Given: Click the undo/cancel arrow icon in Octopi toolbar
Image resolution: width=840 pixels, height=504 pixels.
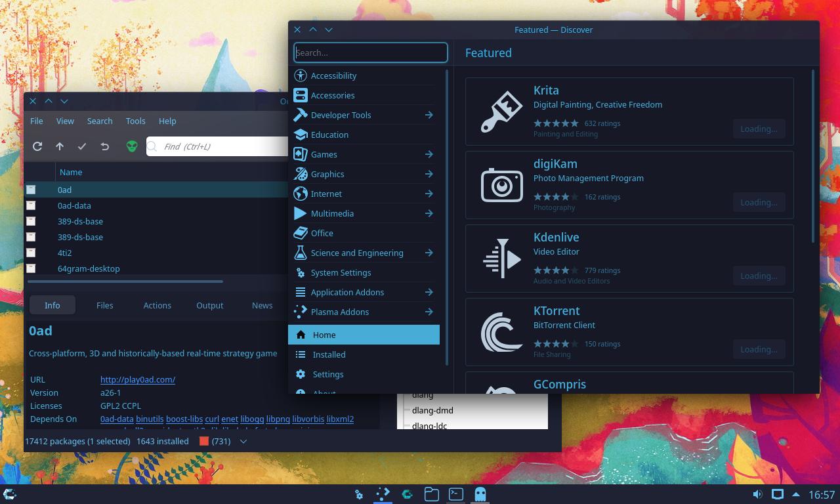Looking at the screenshot, I should [104, 146].
